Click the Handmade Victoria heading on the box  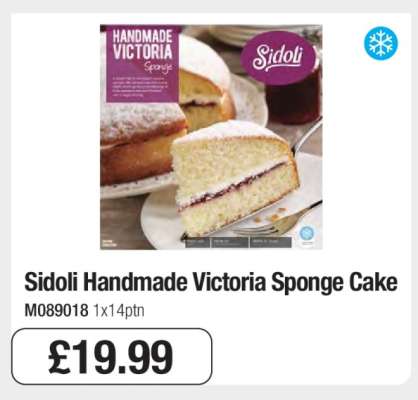[142, 44]
